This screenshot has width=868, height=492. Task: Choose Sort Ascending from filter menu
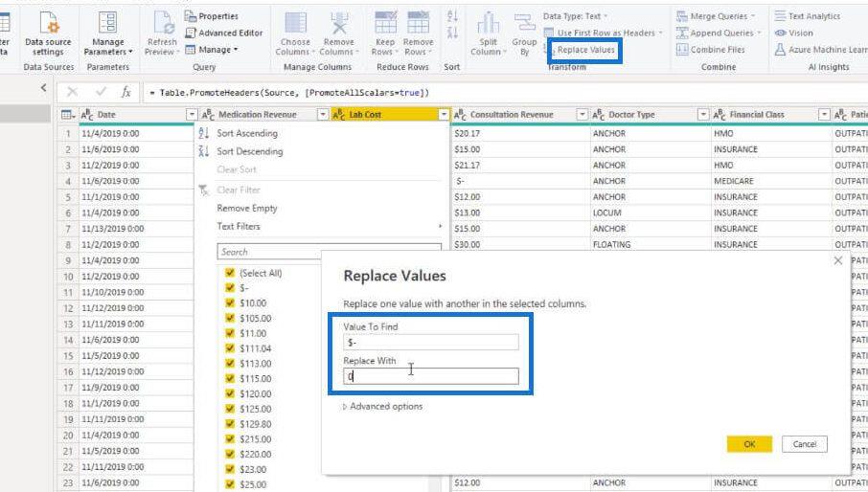[247, 133]
